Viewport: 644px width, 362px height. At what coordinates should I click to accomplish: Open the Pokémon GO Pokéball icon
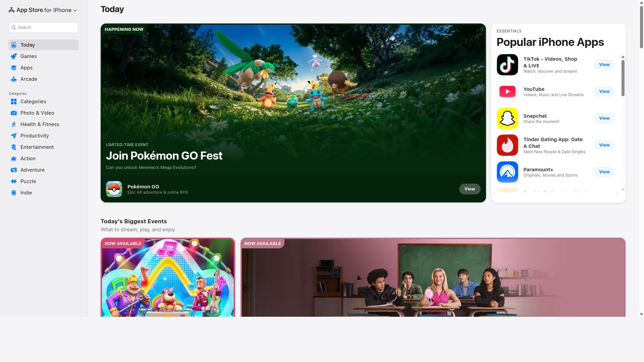114,189
